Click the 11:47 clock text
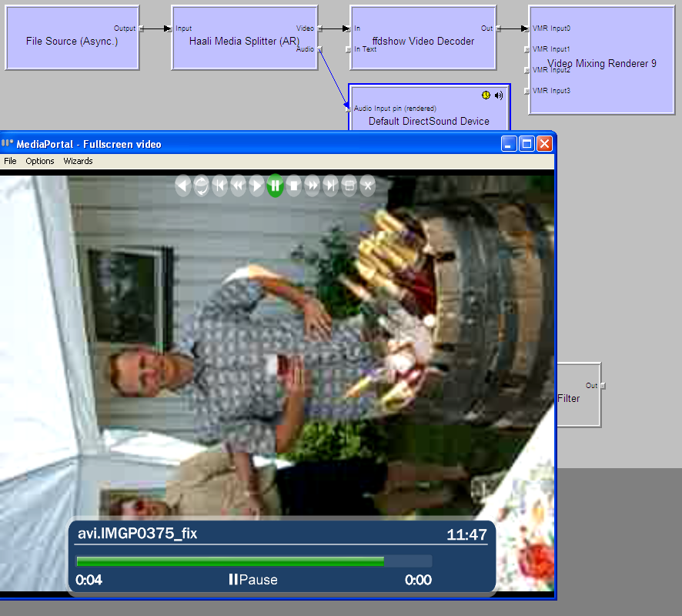This screenshot has width=682, height=616. pyautogui.click(x=466, y=534)
